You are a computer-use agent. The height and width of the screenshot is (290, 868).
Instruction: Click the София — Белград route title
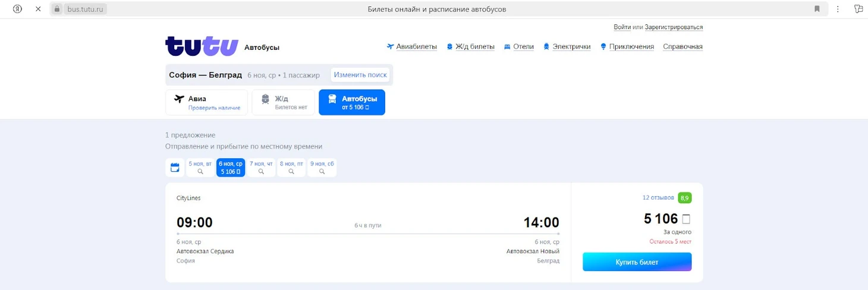point(205,75)
